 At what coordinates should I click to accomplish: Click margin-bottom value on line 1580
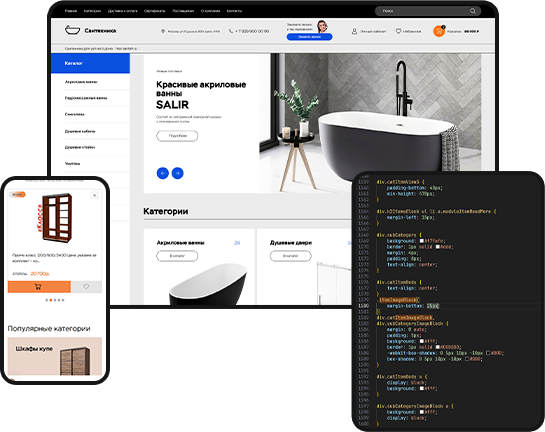click(433, 306)
